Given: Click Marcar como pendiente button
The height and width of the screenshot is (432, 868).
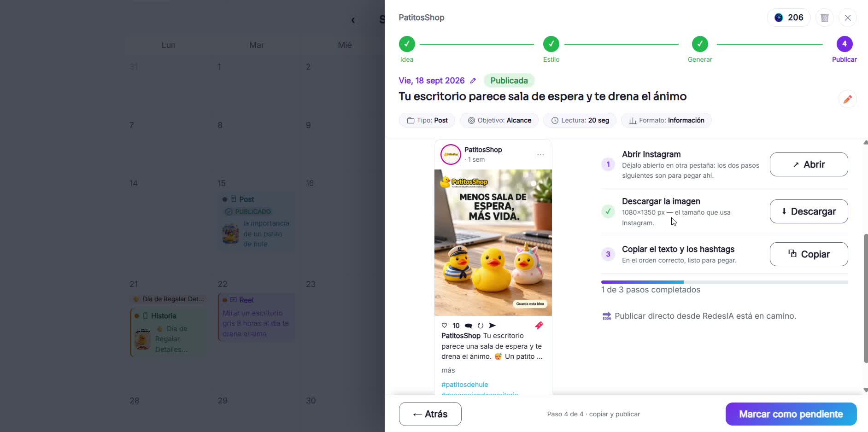Looking at the screenshot, I should [791, 414].
